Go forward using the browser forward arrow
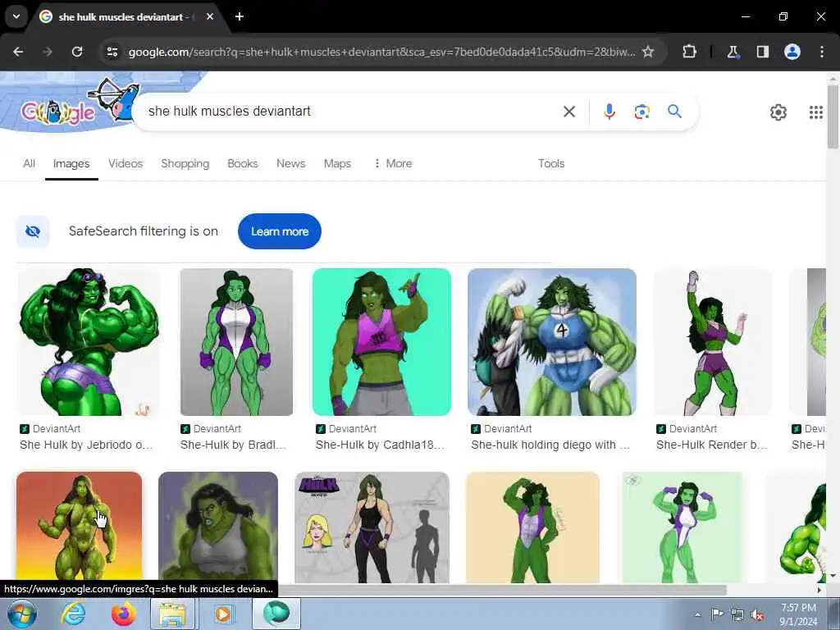The width and height of the screenshot is (840, 630). (48, 52)
